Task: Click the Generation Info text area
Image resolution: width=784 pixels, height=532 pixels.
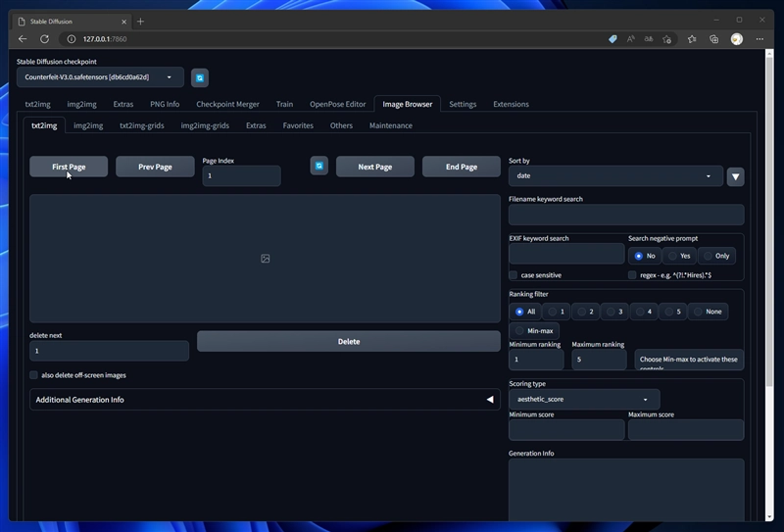Action: pos(626,490)
